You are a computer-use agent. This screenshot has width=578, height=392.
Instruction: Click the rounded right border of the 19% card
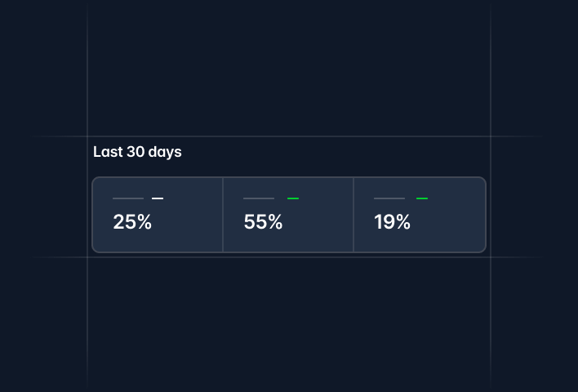click(x=486, y=215)
